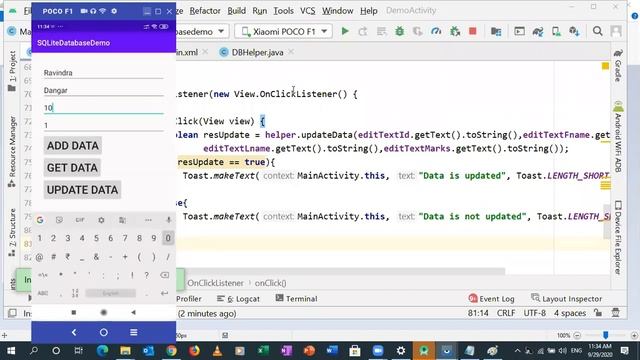Open the Layout Inspector

567,299
